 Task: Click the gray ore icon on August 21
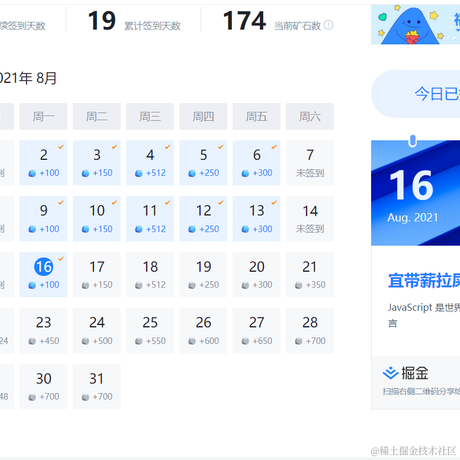tap(299, 285)
